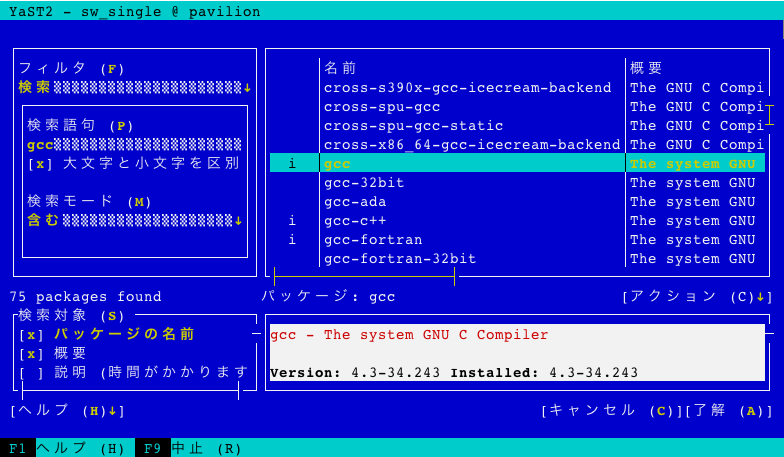Click the 検索語句 input field with gcc
The height and width of the screenshot is (457, 784).
click(x=134, y=144)
